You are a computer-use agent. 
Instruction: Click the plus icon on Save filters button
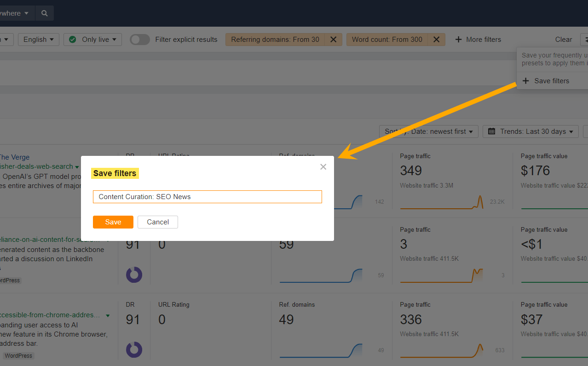525,80
